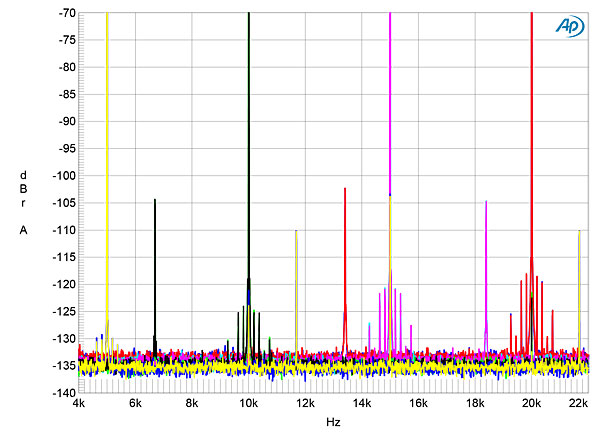Click the 22k label on the x-axis
The width and height of the screenshot is (600, 434).
[x=578, y=404]
